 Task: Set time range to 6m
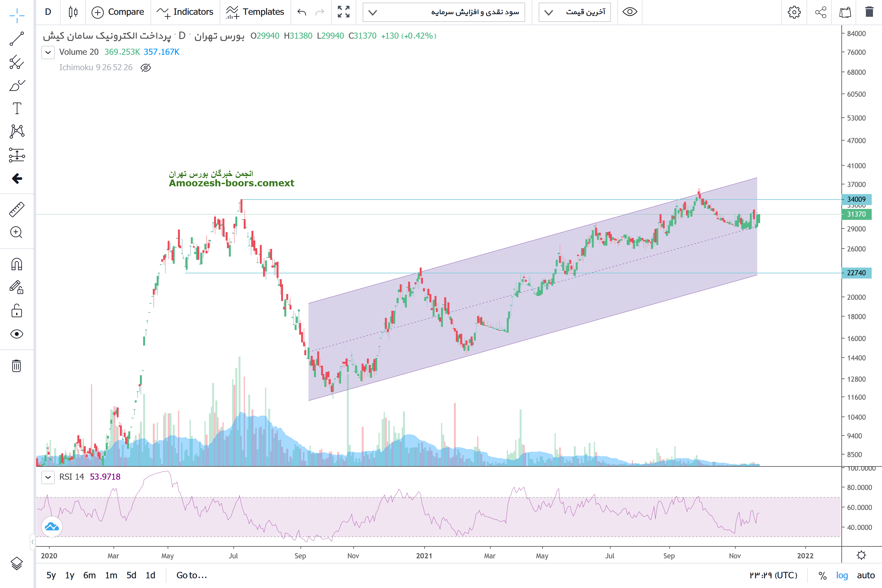click(x=89, y=575)
